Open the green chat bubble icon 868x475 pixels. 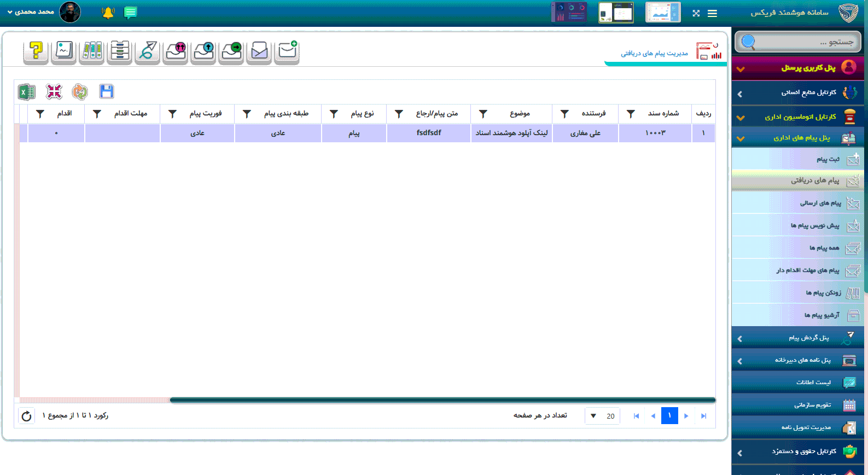(130, 13)
